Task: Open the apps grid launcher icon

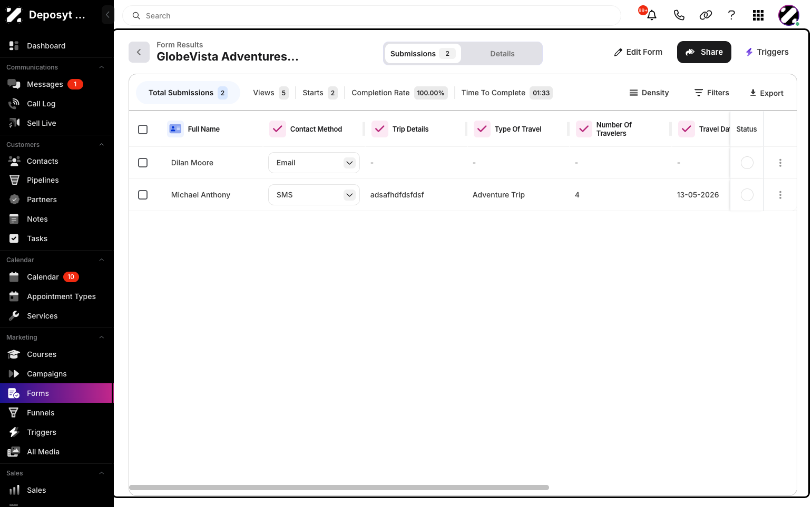Action: coord(758,15)
